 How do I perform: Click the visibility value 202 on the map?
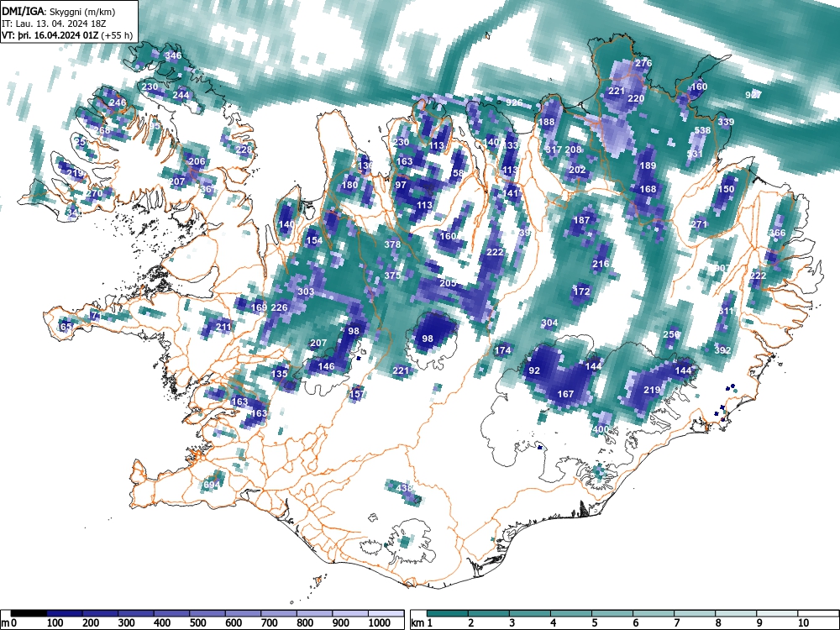pos(577,170)
